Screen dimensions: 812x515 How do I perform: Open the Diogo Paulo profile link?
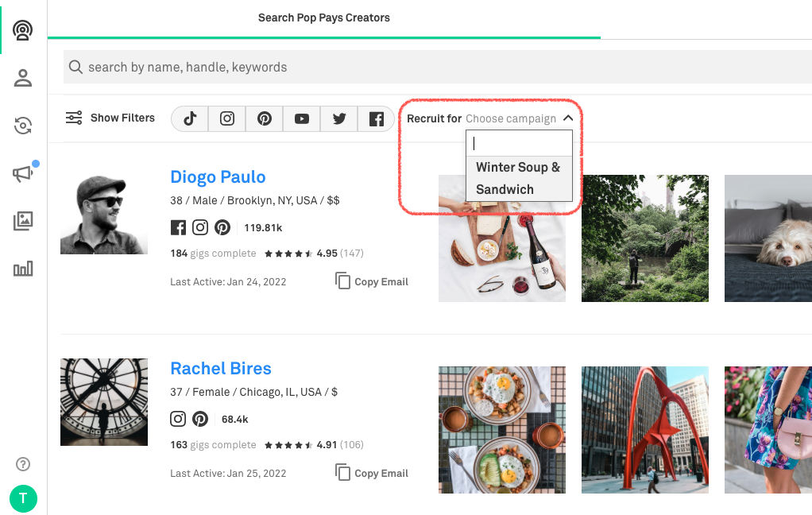218,176
